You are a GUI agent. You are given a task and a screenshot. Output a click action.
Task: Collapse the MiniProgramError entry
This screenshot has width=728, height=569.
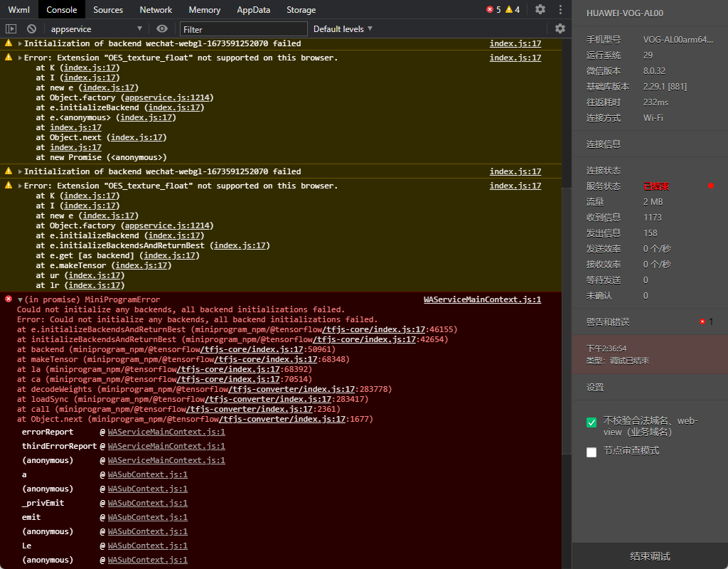pyautogui.click(x=20, y=300)
